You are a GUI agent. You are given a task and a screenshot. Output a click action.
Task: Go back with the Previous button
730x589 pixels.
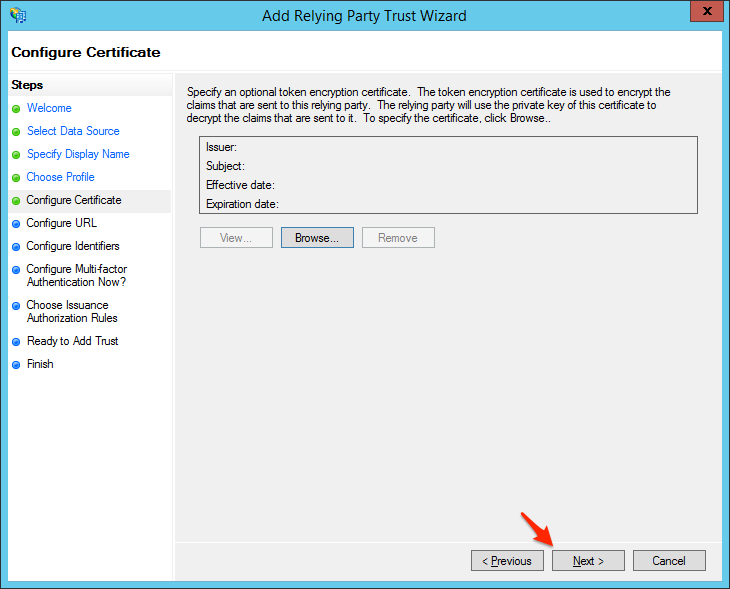pyautogui.click(x=507, y=561)
